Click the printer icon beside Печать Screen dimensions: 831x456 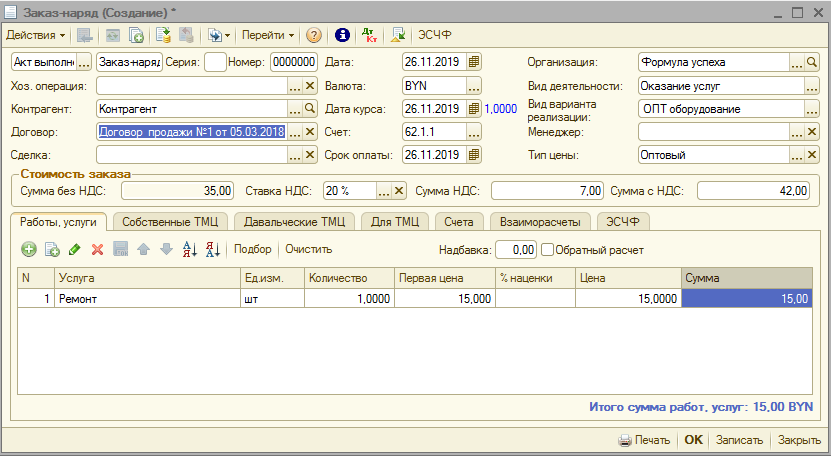[x=625, y=440]
